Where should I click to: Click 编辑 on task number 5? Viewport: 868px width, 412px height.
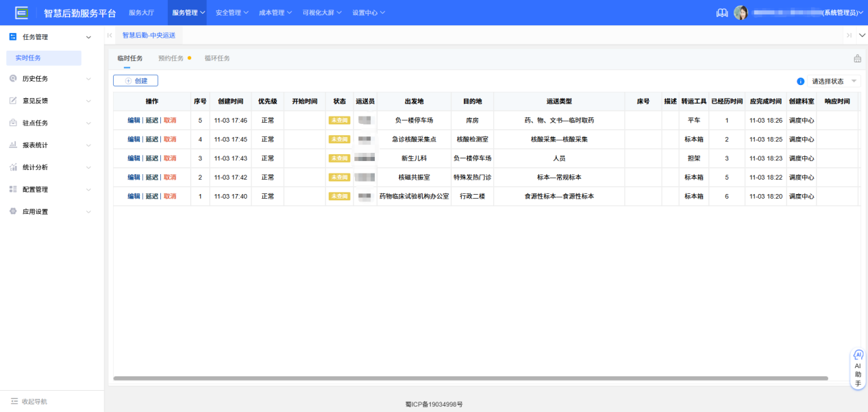point(135,119)
